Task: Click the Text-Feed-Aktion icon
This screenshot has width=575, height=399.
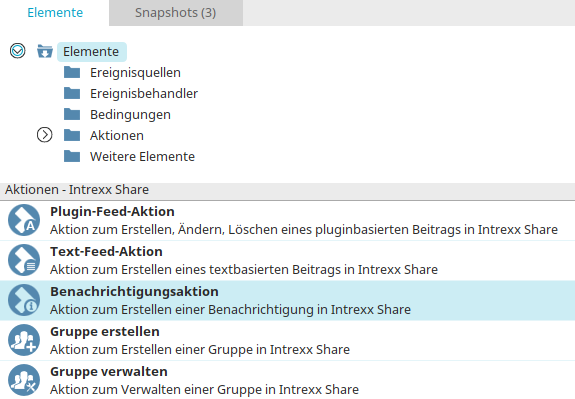Action: pos(24,260)
